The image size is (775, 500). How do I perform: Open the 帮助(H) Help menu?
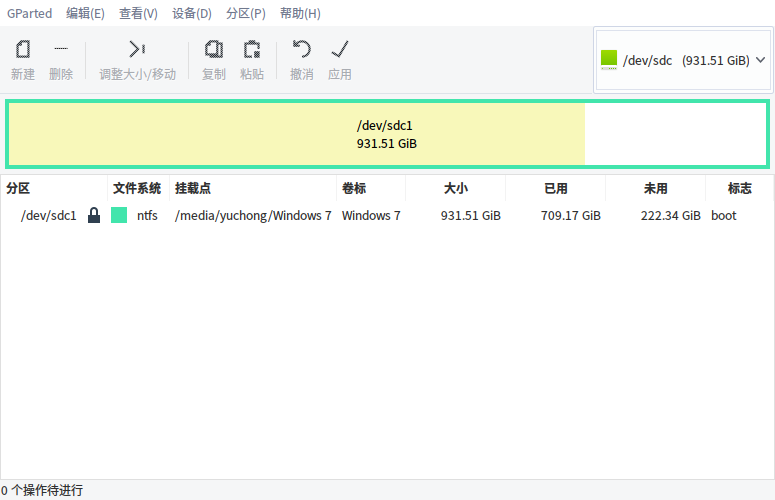tap(300, 13)
